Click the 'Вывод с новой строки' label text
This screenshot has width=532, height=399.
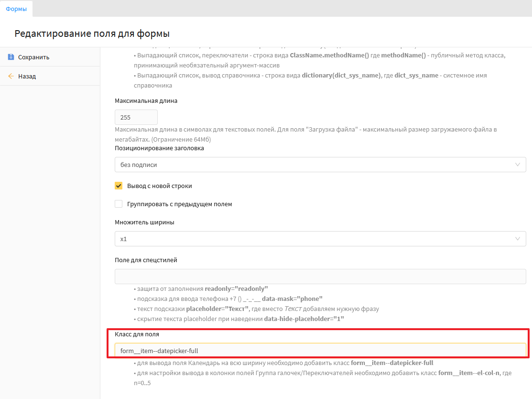pos(160,186)
